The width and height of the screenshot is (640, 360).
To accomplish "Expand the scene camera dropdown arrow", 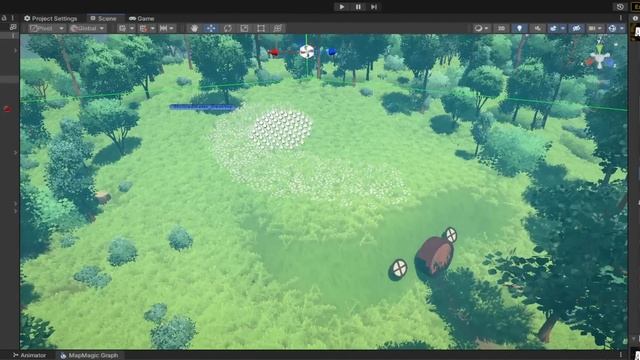I will (600, 28).
